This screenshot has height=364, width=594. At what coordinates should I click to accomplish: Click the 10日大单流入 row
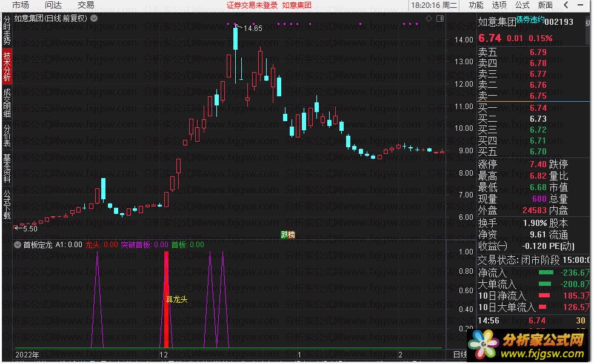tap(533, 307)
